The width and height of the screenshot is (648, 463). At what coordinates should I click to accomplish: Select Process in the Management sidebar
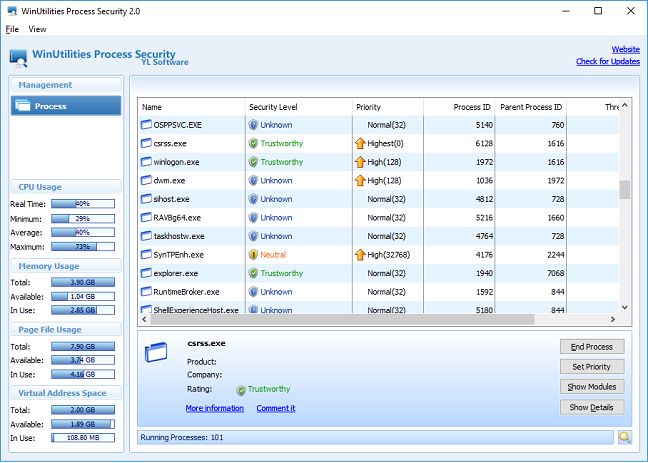pyautogui.click(x=66, y=106)
